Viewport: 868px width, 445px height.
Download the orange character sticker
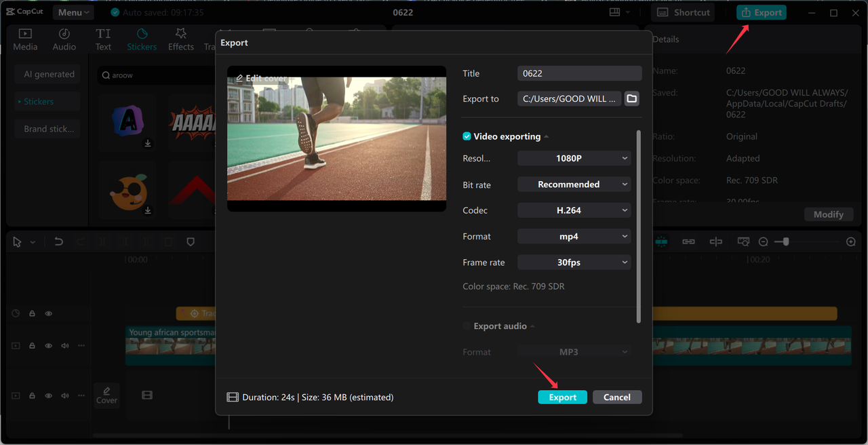coord(148,211)
